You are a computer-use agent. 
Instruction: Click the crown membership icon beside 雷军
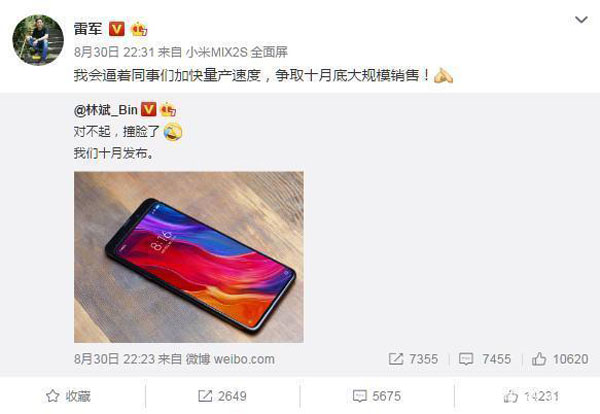(x=139, y=29)
